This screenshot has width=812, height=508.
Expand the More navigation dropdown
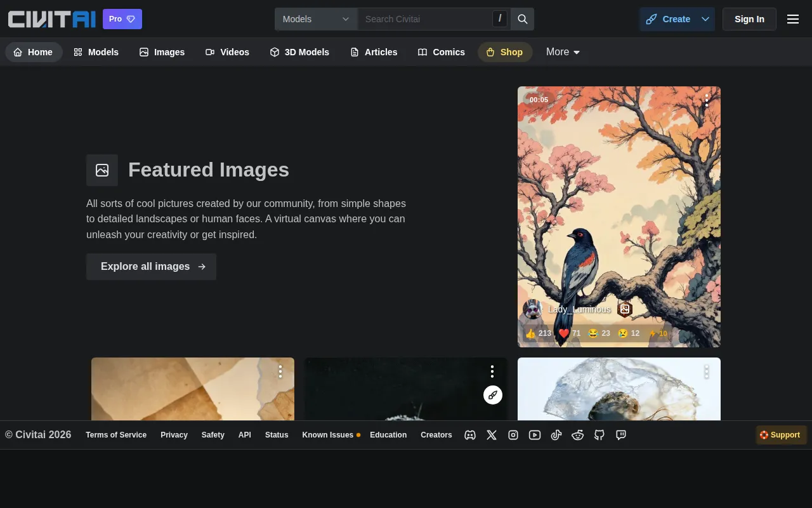[563, 52]
